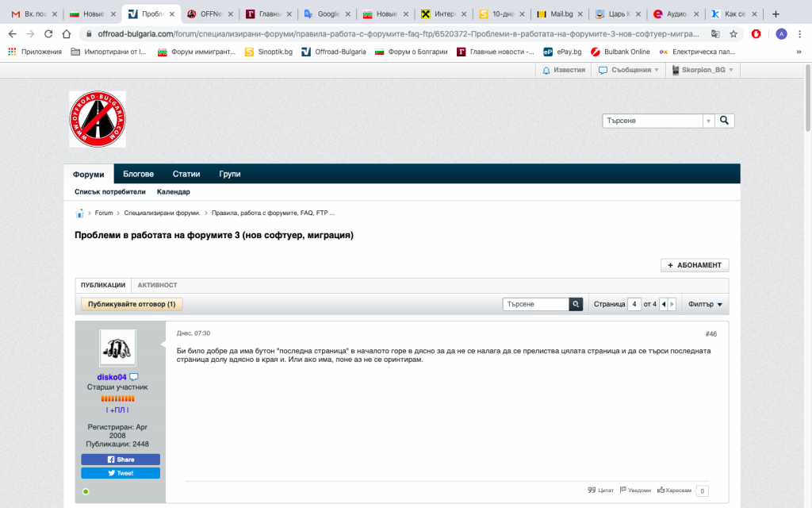Image resolution: width=812 pixels, height=508 pixels.
Task: Share post on Facebook
Action: click(121, 460)
